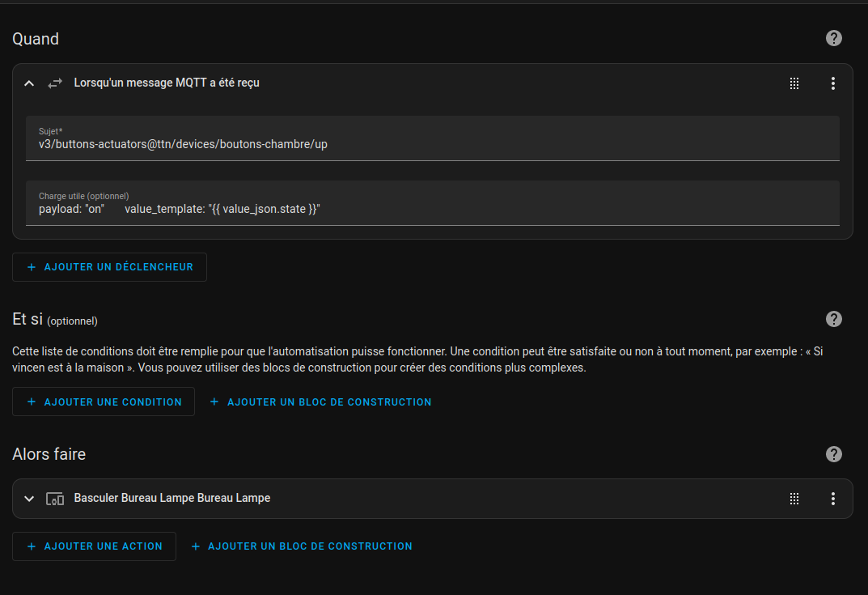
Task: Grab the MQTT trigger reorder handle
Action: [x=794, y=83]
